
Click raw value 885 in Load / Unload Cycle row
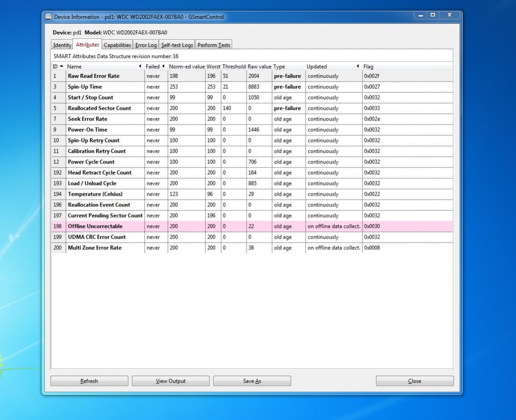pos(252,183)
